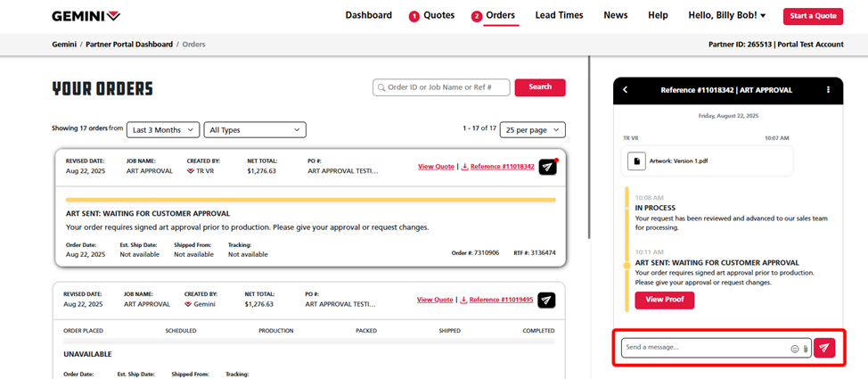Click the paperclip attachment icon

[805, 348]
